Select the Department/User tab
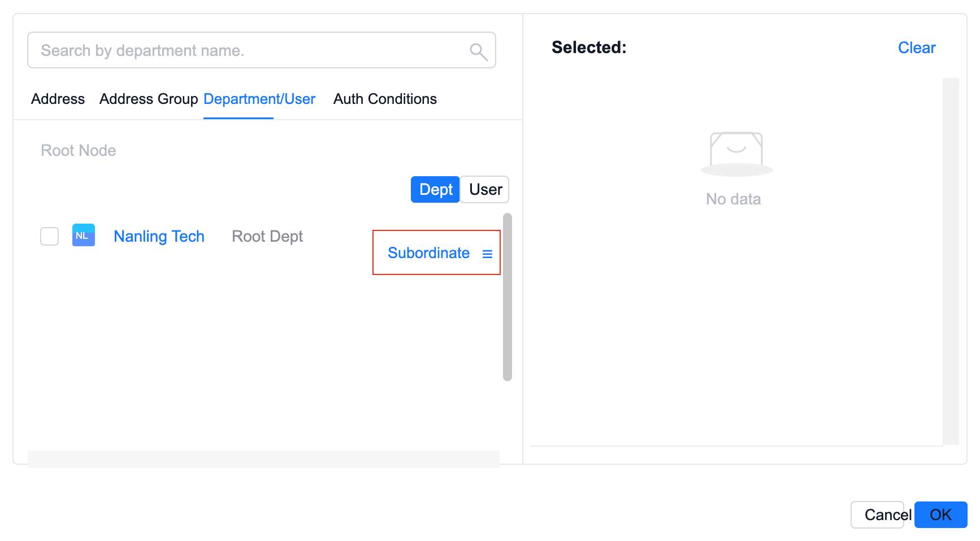980x541 pixels. coord(259,99)
